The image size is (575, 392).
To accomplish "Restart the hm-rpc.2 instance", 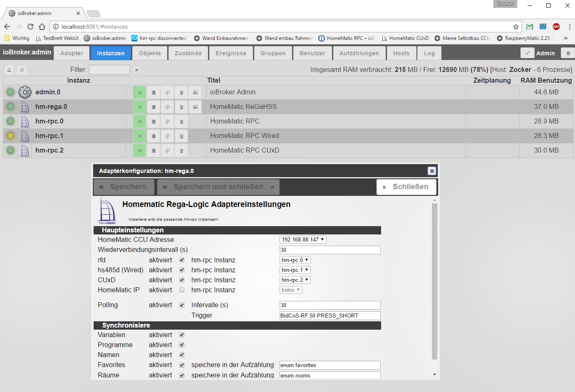I will [x=167, y=150].
